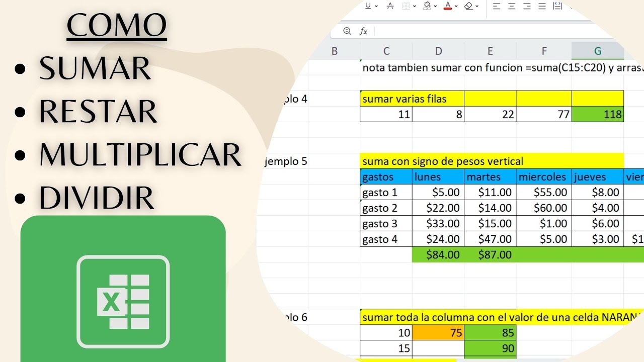The image size is (644, 362).
Task: Select the green $87.00 total cell
Action: click(490, 254)
